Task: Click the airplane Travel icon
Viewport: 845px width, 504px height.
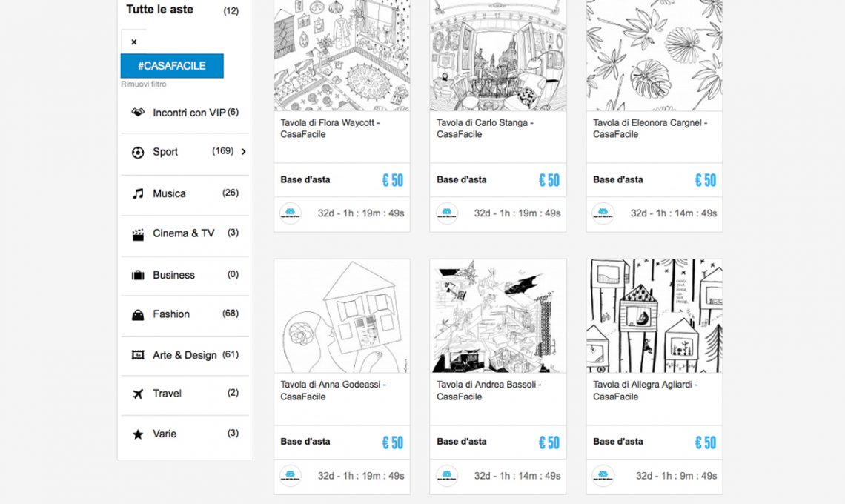Action: tap(137, 394)
